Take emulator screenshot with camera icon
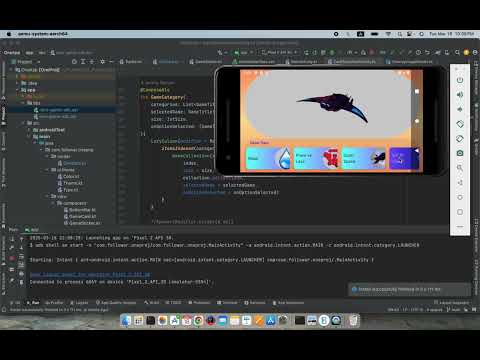This screenshot has width=480, height=360. click(x=460, y=153)
